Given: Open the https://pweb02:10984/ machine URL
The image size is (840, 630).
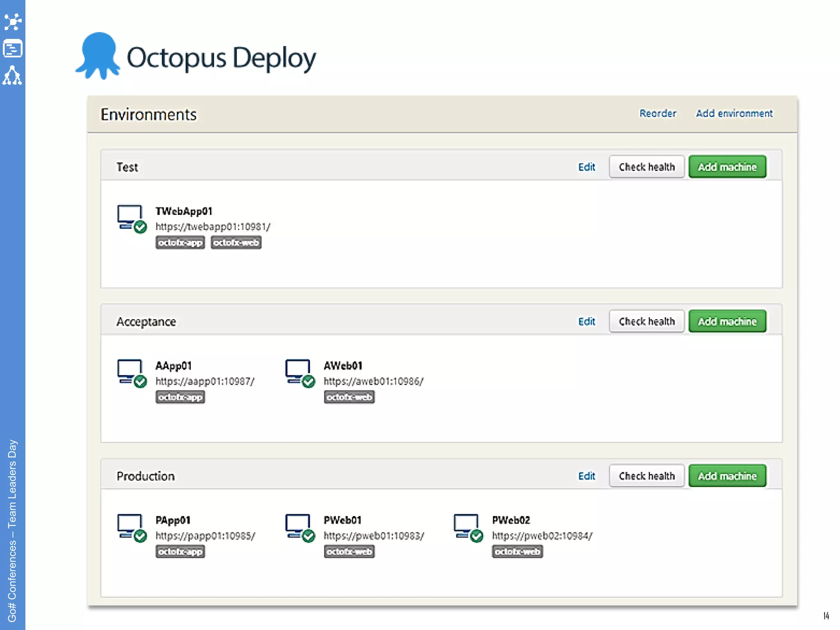Looking at the screenshot, I should pos(542,536).
